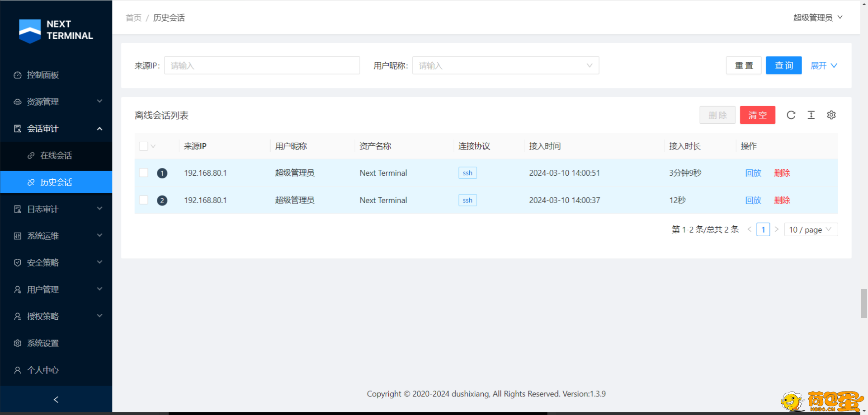Click the shield icon beside 安全策略
The height and width of the screenshot is (415, 868).
tap(18, 263)
